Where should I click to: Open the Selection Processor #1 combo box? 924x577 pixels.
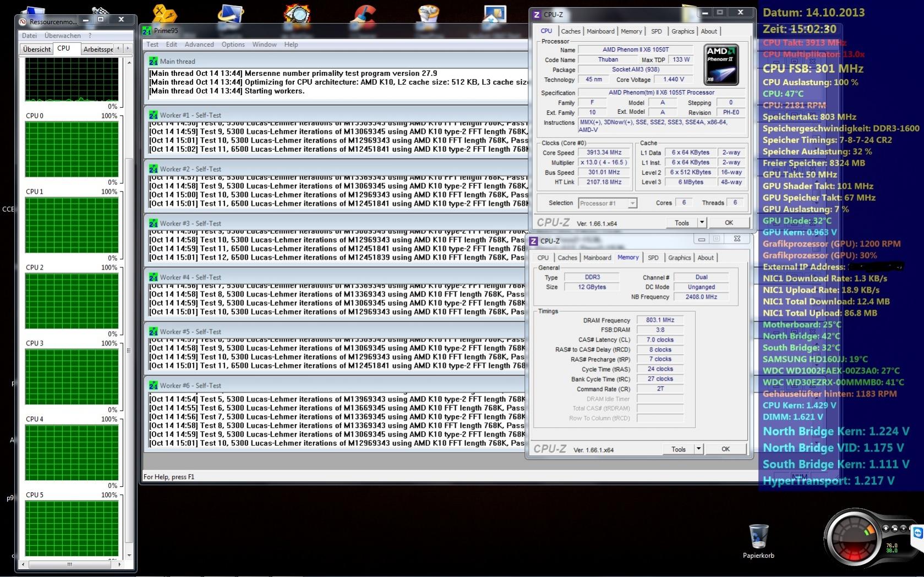[608, 204]
